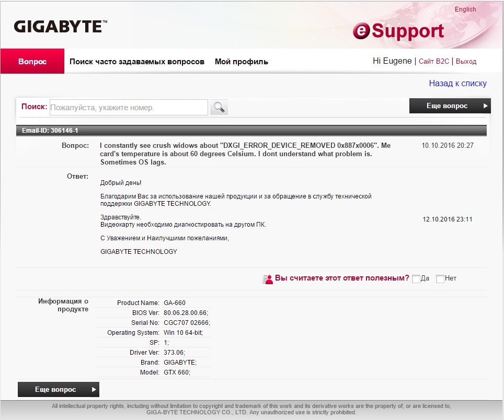Click 'Вы считаете этот ответ полезным?' text

click(x=342, y=278)
